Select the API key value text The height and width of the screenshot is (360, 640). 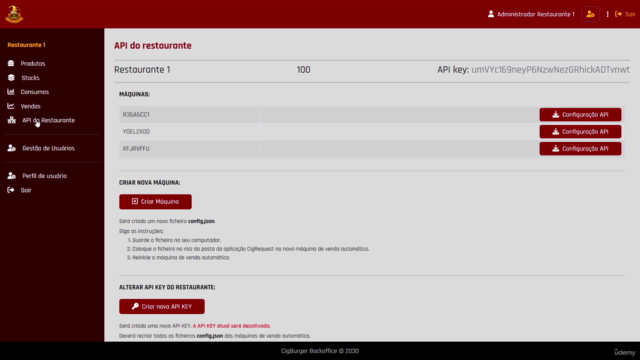550,70
